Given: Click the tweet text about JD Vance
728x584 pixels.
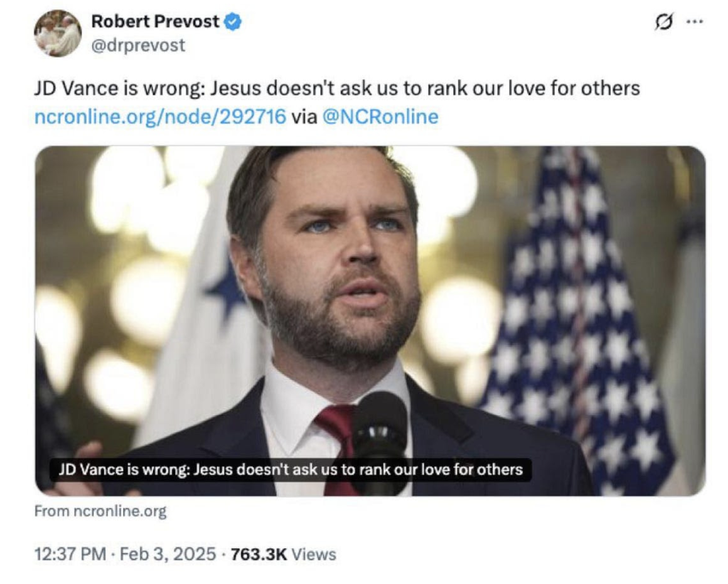Looking at the screenshot, I should (337, 88).
